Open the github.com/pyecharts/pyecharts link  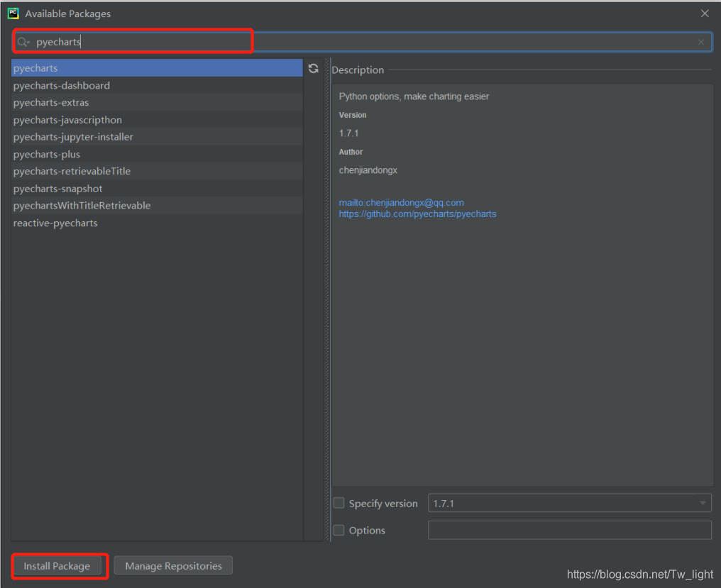(417, 214)
